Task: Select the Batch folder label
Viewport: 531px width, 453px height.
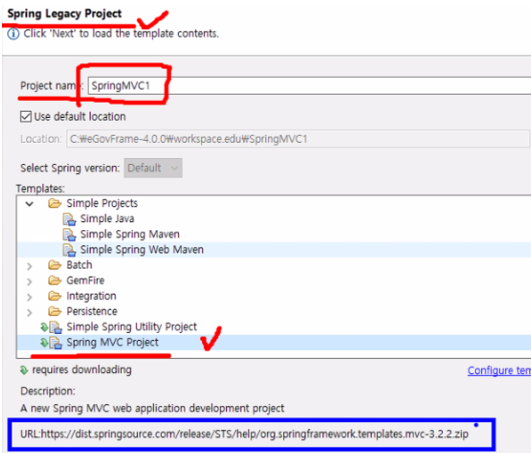Action: pos(79,265)
